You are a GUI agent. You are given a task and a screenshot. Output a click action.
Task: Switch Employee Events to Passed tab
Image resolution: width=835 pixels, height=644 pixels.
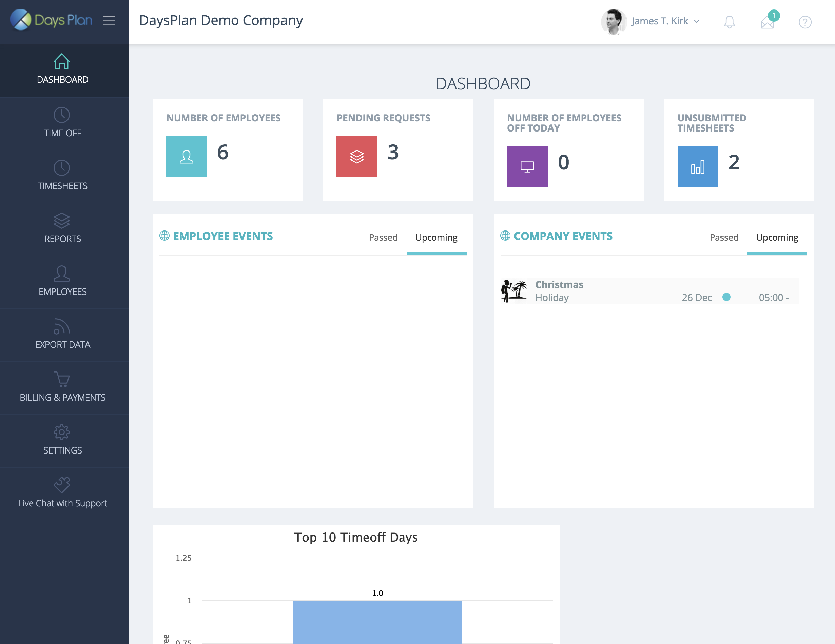383,237
